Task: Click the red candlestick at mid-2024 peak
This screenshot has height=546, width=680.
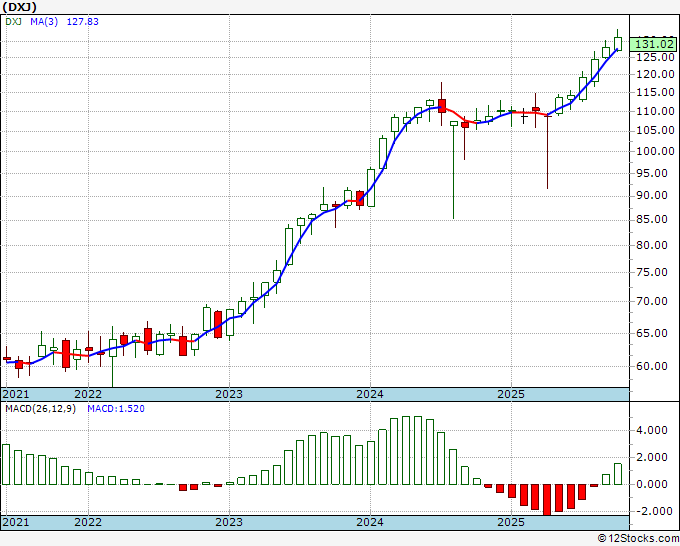Action: coord(441,106)
